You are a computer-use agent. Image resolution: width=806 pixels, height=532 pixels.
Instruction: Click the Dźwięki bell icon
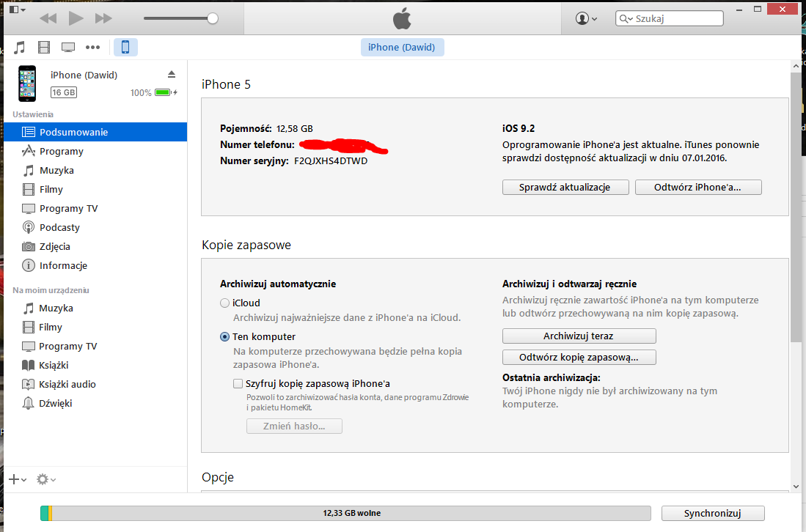point(29,403)
